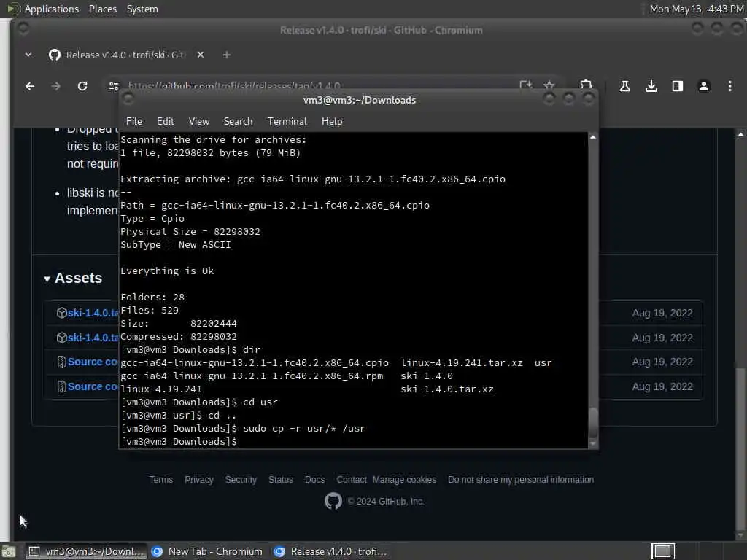Open the Extensions puzzle icon
The width and height of the screenshot is (747, 560).
586,85
